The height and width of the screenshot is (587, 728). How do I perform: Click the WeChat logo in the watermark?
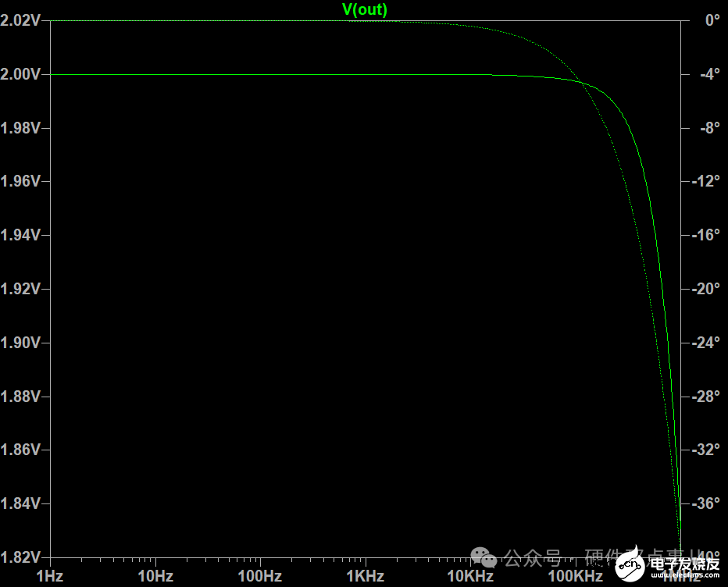tap(484, 557)
